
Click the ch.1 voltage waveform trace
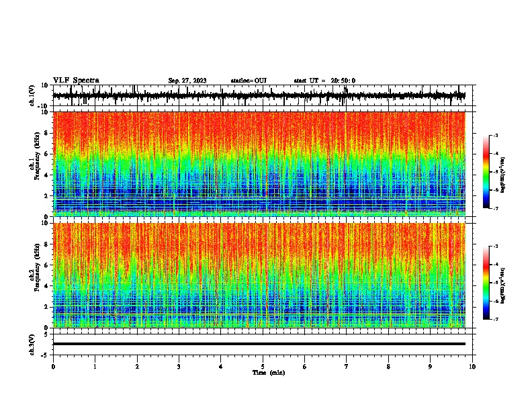pyautogui.click(x=259, y=95)
